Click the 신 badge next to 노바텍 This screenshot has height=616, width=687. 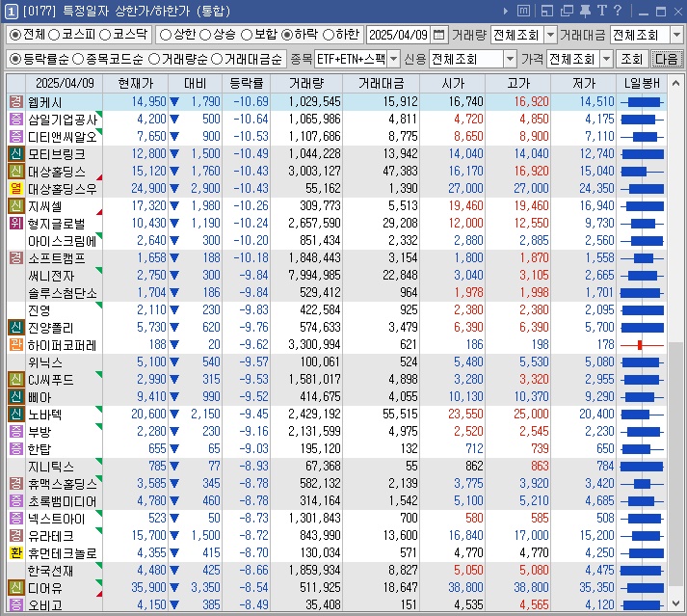(x=15, y=414)
